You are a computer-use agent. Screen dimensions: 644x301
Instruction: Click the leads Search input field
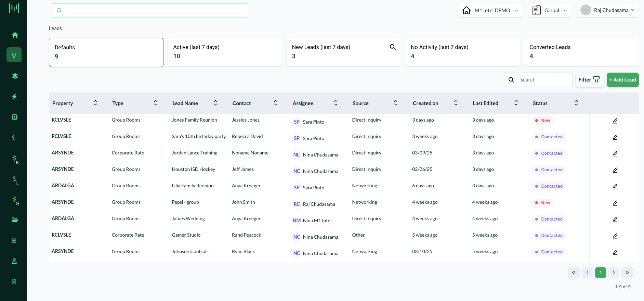[544, 80]
